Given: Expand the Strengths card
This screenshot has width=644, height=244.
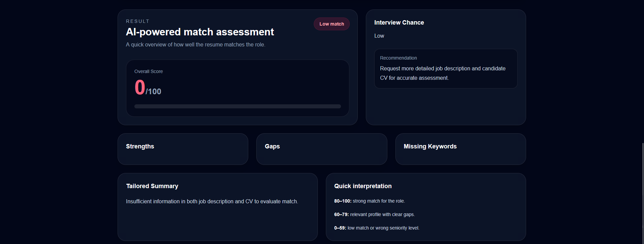Looking at the screenshot, I should click(x=182, y=149).
